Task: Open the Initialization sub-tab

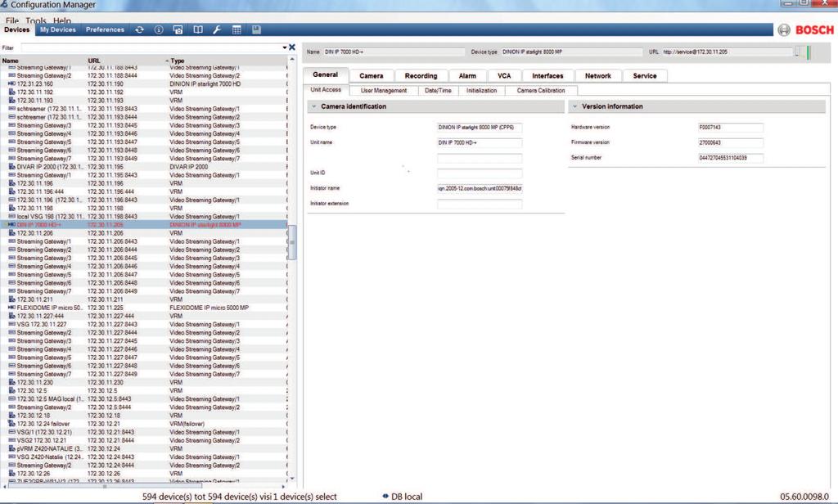Action: (481, 91)
